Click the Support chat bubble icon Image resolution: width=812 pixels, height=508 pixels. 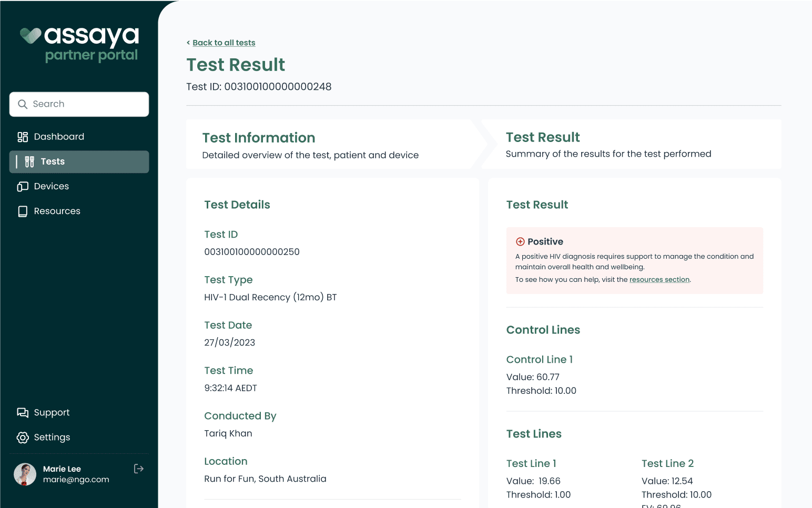pos(23,413)
